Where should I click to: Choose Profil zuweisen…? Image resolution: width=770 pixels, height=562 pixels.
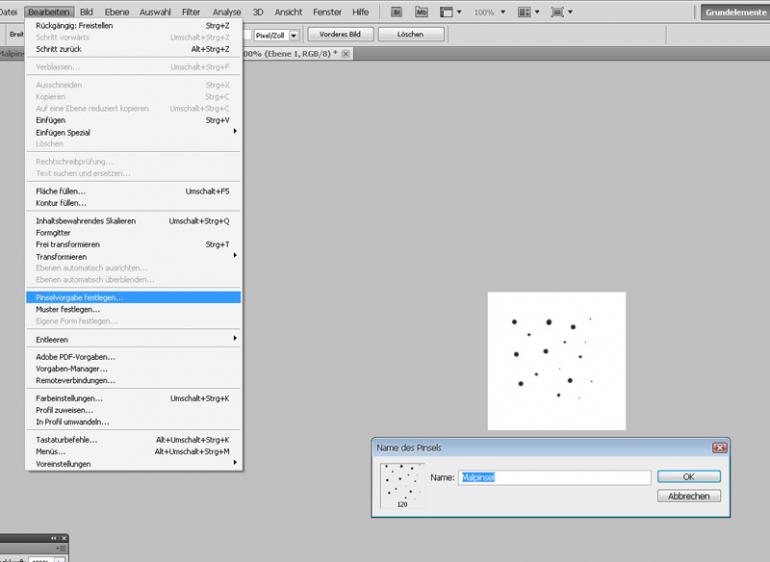(133, 410)
